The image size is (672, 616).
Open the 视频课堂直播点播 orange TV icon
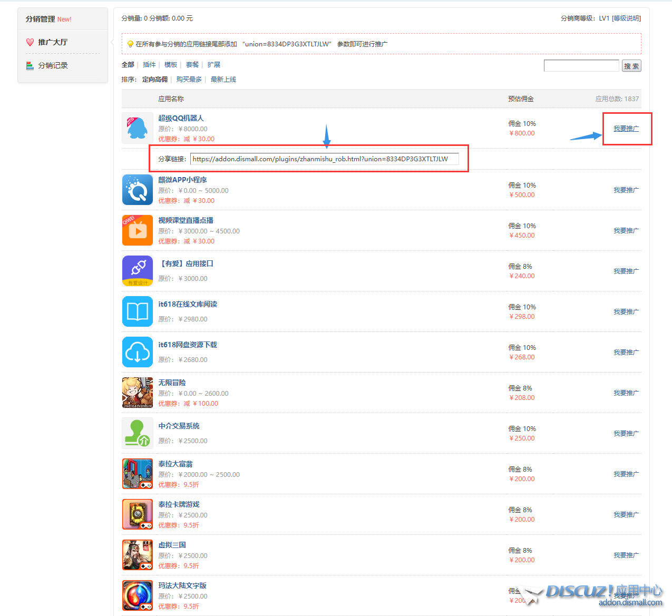137,230
